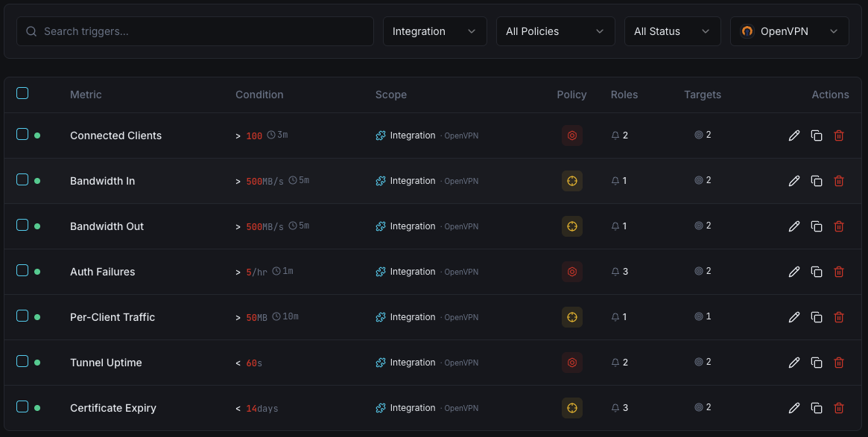This screenshot has width=868, height=437.
Task: Open the red policy icon for Tunnel Uptime
Action: pos(572,363)
